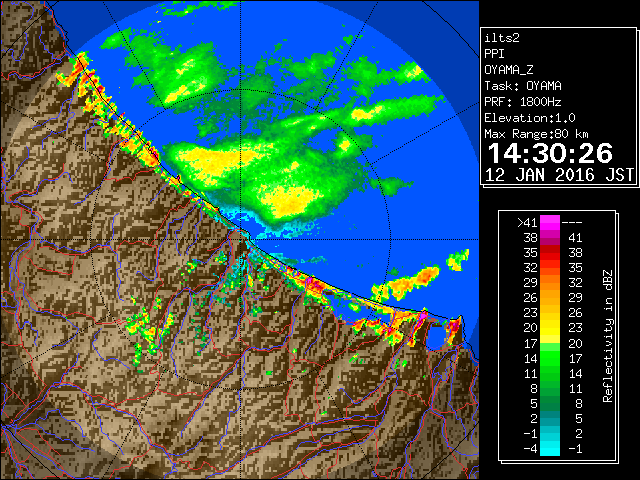Viewport: 640px width, 480px height.
Task: Click the '-1' value in legend right column bottom
Action: [x=575, y=449]
